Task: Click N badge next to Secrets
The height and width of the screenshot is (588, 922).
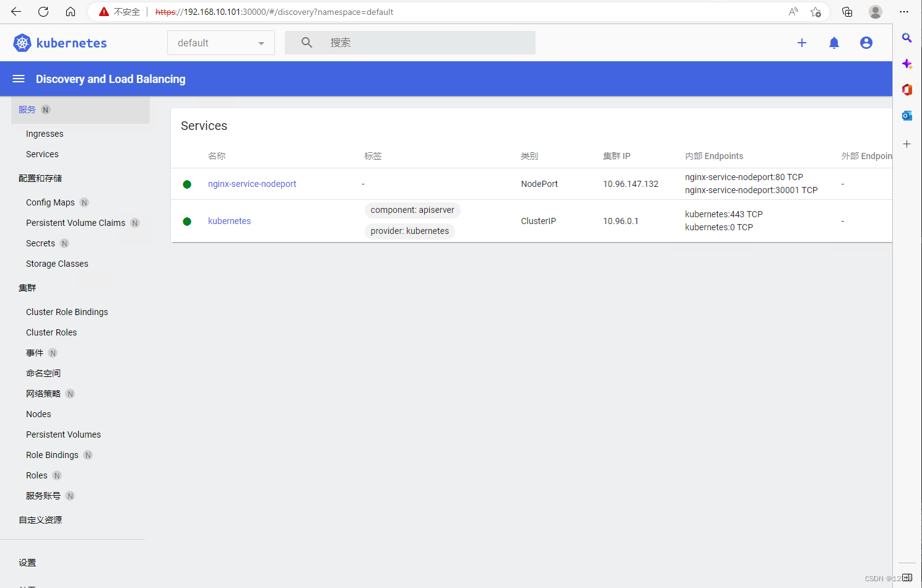Action: 64,243
